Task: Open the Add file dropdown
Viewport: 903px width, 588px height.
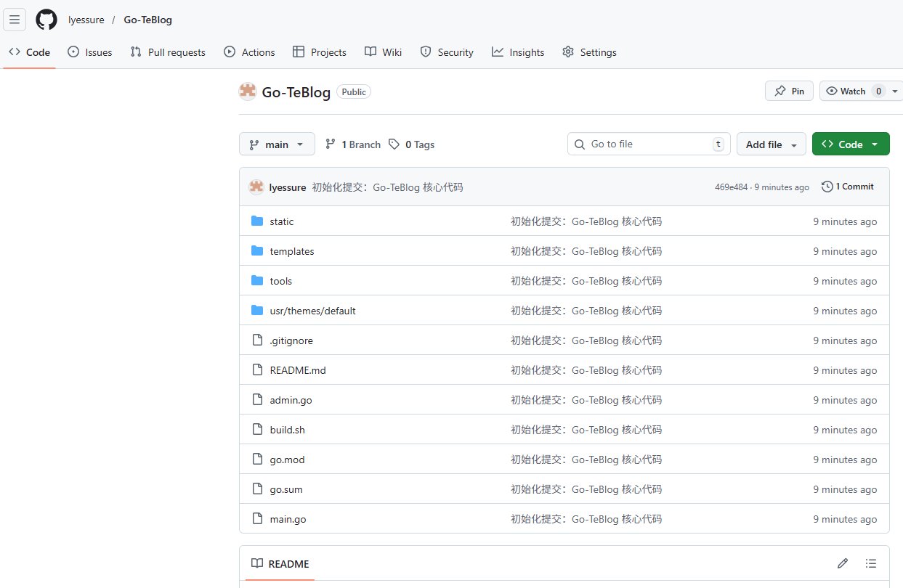Action: click(x=771, y=144)
